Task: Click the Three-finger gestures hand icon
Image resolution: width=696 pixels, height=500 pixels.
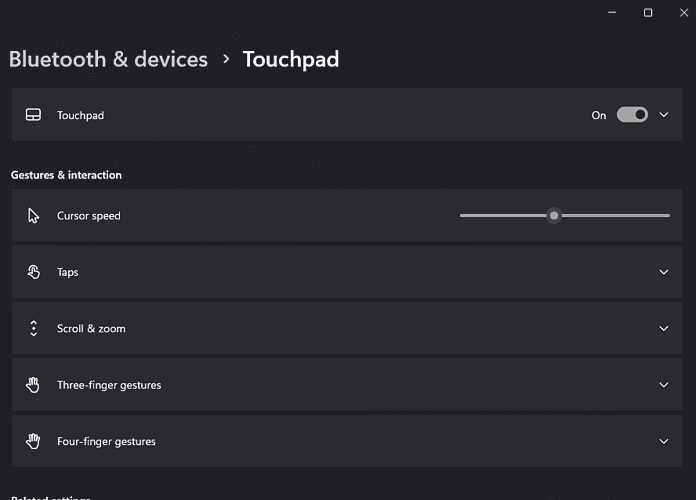Action: pos(34,385)
